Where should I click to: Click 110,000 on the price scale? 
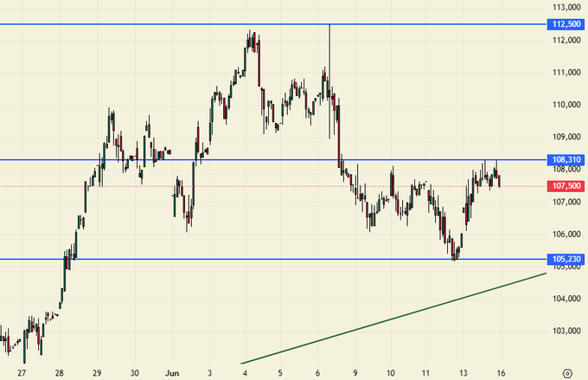click(566, 105)
